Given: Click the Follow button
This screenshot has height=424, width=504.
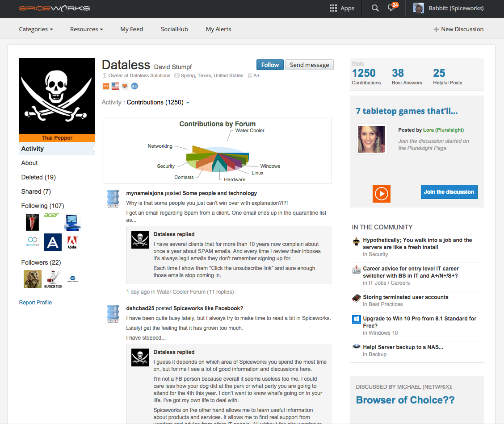Looking at the screenshot, I should [270, 65].
